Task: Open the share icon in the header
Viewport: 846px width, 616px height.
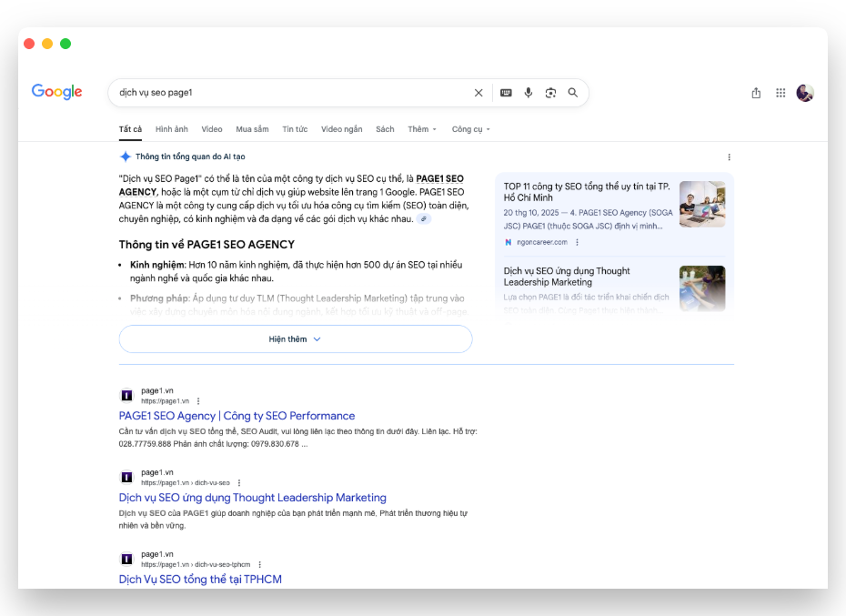Action: [x=756, y=93]
